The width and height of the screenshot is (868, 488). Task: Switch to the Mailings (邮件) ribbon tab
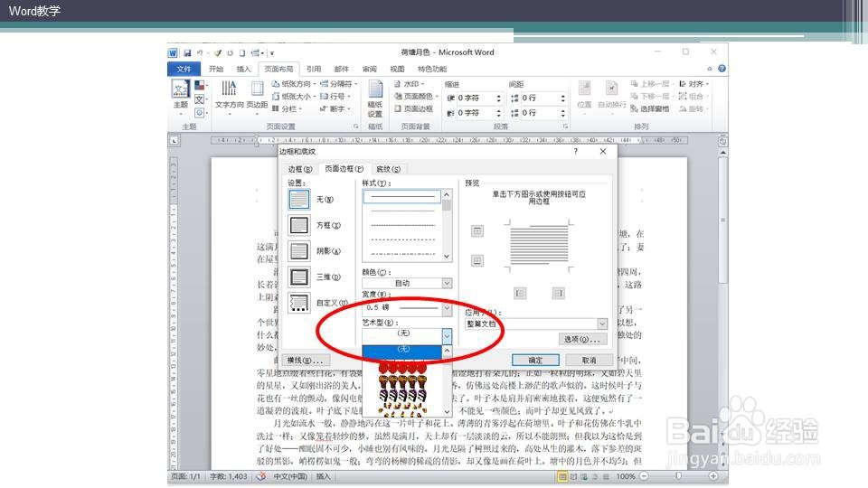click(342, 70)
